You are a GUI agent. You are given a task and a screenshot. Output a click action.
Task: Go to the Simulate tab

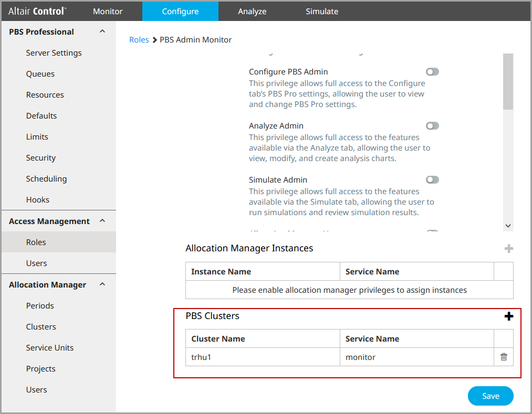point(322,11)
